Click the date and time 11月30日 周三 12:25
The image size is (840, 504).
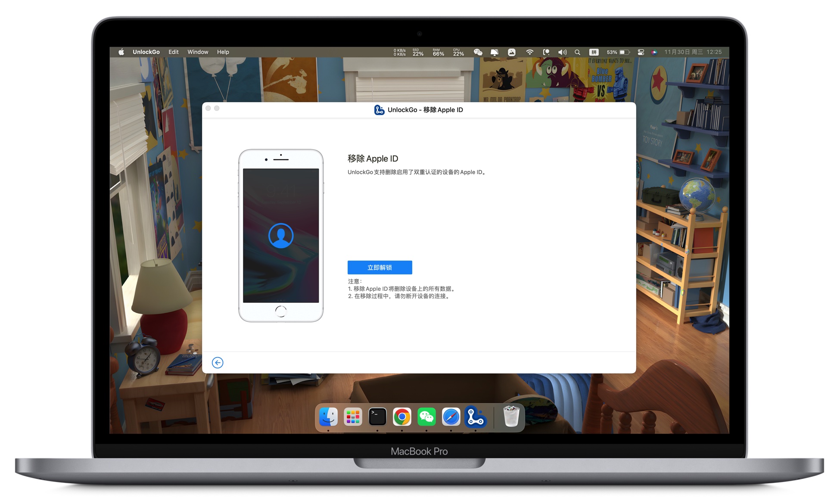tap(693, 52)
